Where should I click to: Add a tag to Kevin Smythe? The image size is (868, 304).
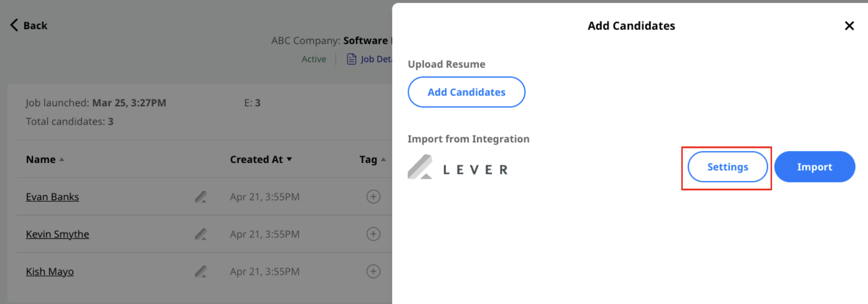coord(373,234)
